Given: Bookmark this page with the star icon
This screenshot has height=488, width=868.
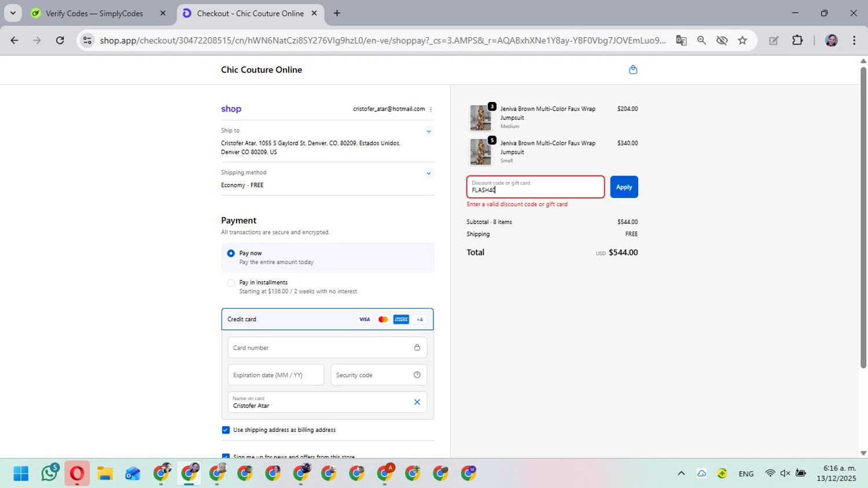Looking at the screenshot, I should coord(742,41).
